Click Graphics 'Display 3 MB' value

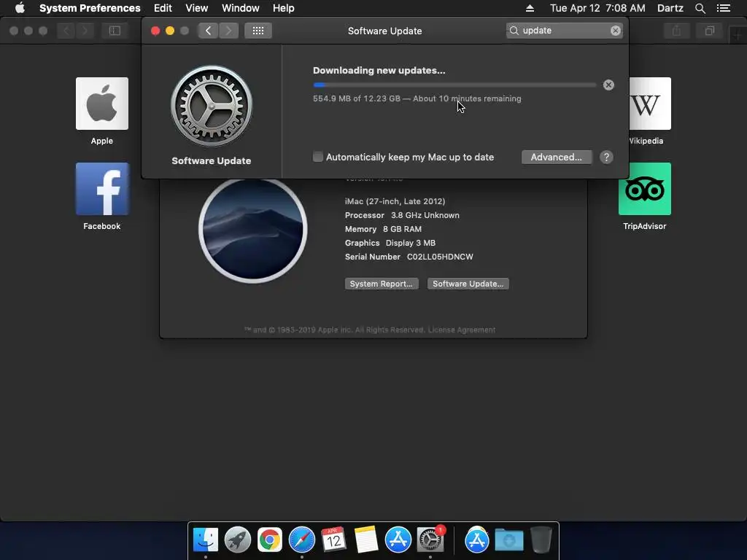[x=410, y=243]
